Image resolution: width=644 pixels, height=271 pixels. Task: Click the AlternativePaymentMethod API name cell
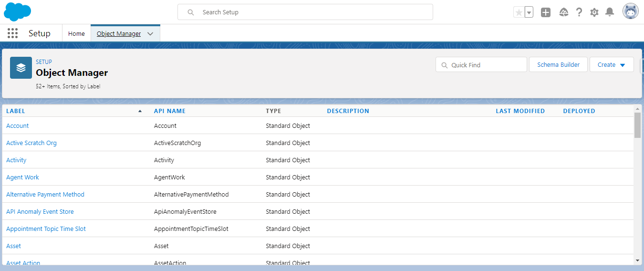pyautogui.click(x=191, y=194)
